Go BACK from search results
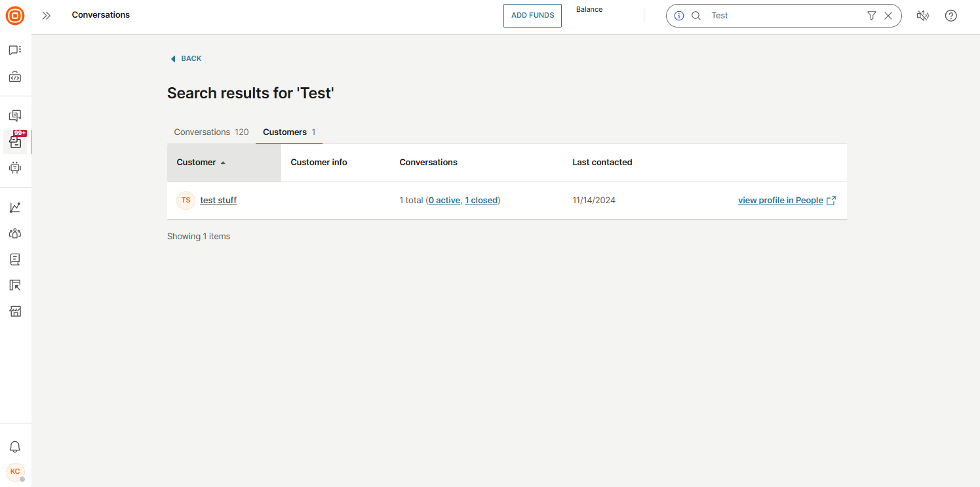Viewport: 980px width, 487px height. coord(186,58)
